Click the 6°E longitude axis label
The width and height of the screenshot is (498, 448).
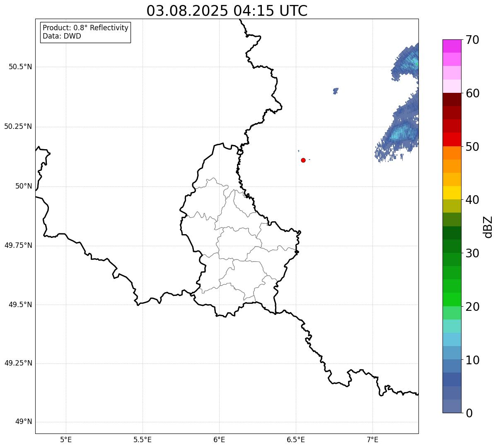(219, 440)
